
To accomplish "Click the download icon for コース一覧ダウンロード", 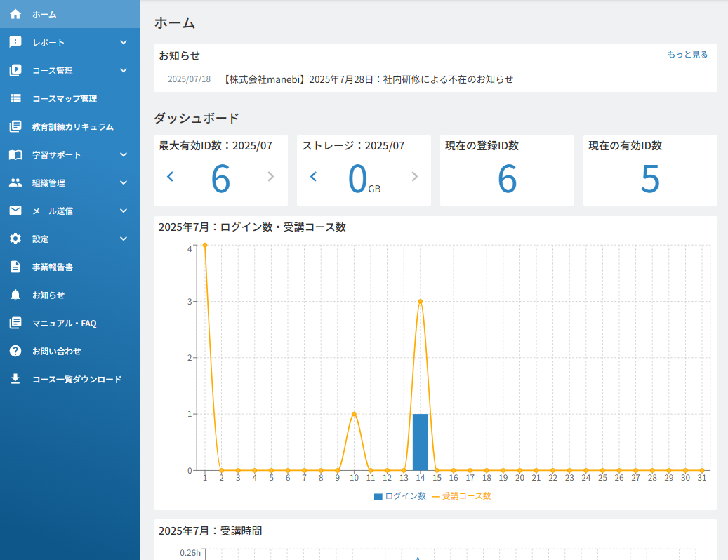I will pyautogui.click(x=15, y=379).
